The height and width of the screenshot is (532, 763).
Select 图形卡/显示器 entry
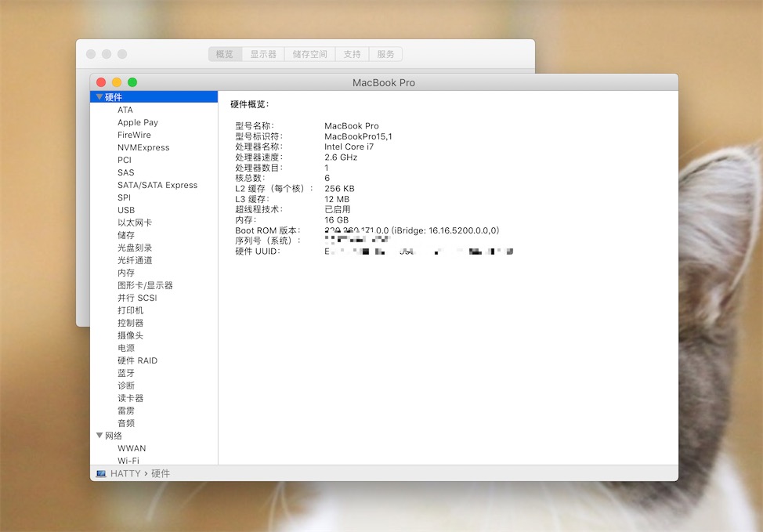(145, 285)
